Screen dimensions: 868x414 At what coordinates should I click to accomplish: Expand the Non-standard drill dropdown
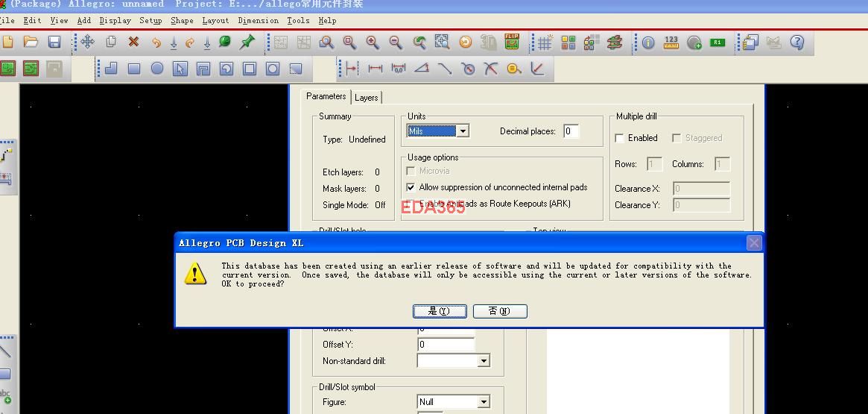pyautogui.click(x=484, y=361)
